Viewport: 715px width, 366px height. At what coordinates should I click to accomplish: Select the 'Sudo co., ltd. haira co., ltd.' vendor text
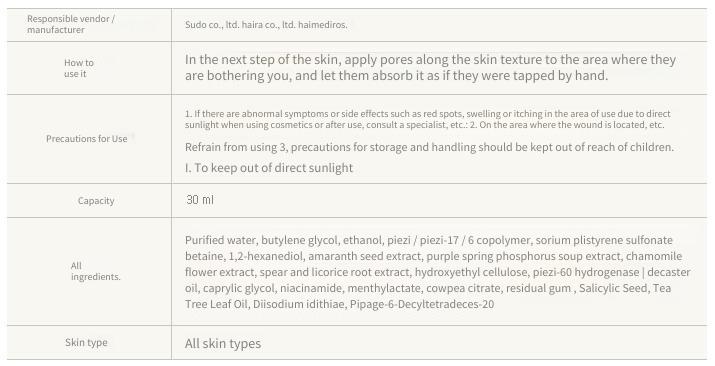tap(240, 25)
